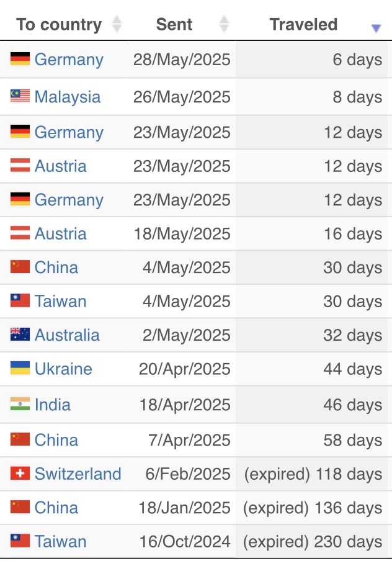Click the Australia flag icon
The width and height of the screenshot is (392, 566).
pos(20,335)
